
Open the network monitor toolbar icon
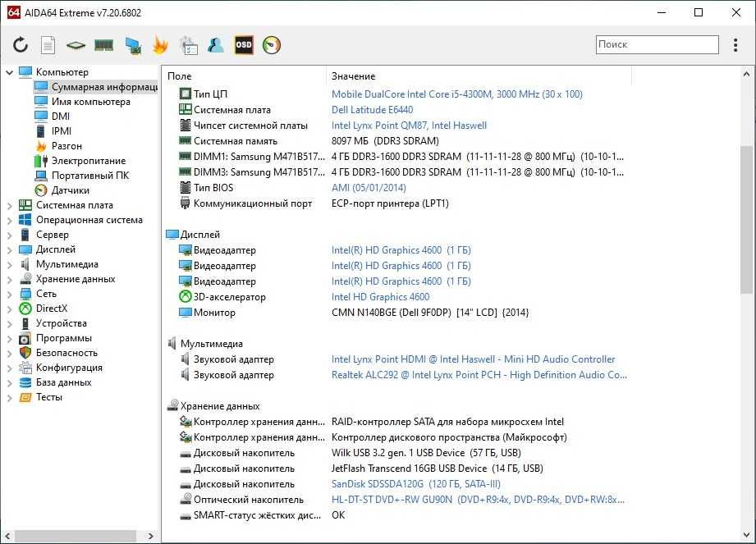[x=133, y=45]
